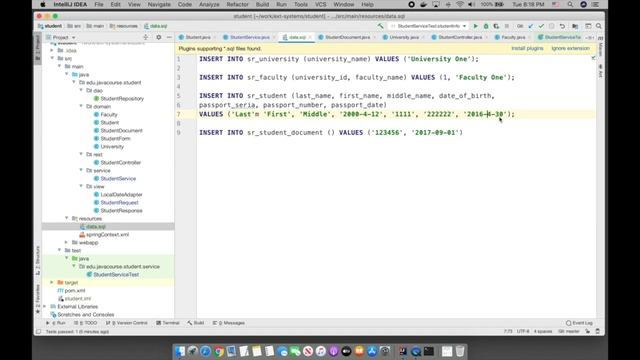
Task: Collapse the domain package node
Action: 81,106
